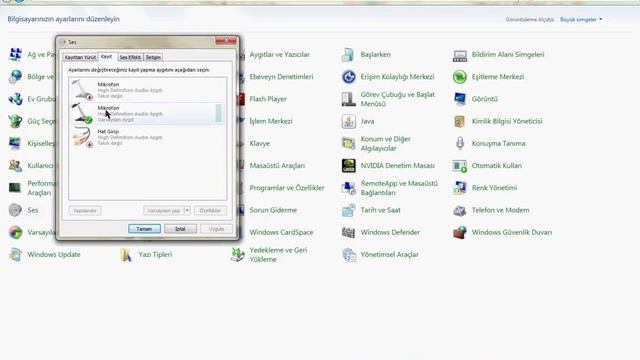Open the İletişim tab
Image resolution: width=640 pixels, height=360 pixels.
[153, 57]
